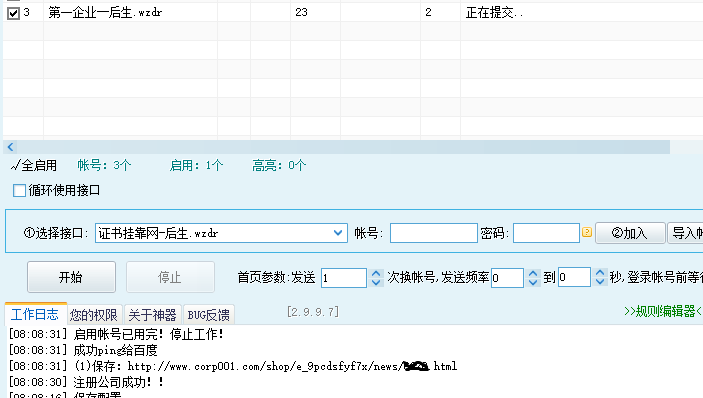Screen dimensions: 703x398
Task: Decrease 发送频率 minimum with down arrow
Action: pos(533,283)
